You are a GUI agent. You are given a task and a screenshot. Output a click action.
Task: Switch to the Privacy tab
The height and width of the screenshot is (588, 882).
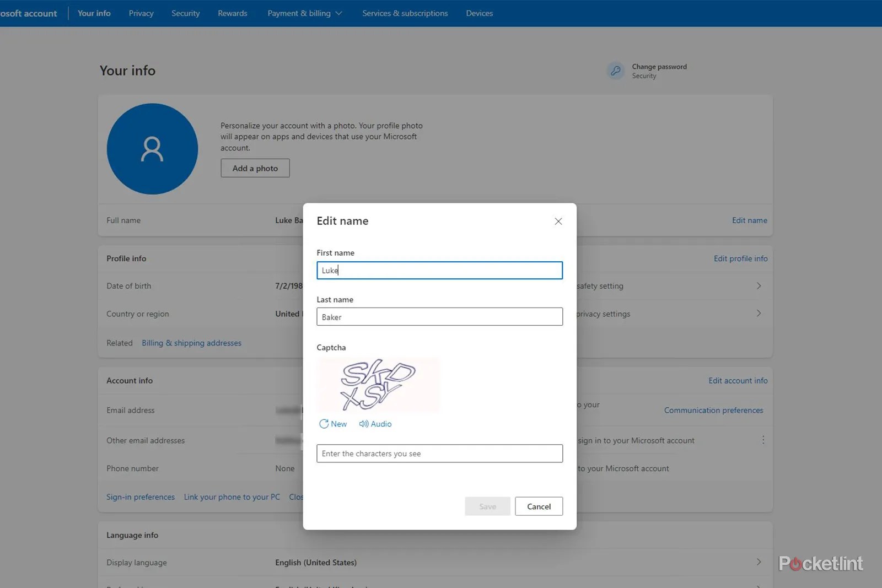pyautogui.click(x=141, y=13)
